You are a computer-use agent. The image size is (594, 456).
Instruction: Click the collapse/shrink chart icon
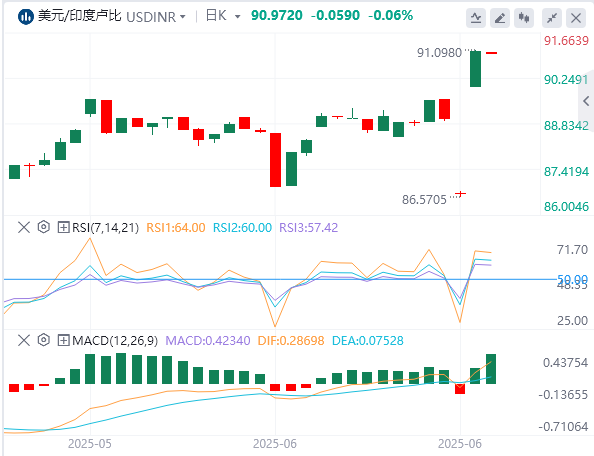click(552, 18)
